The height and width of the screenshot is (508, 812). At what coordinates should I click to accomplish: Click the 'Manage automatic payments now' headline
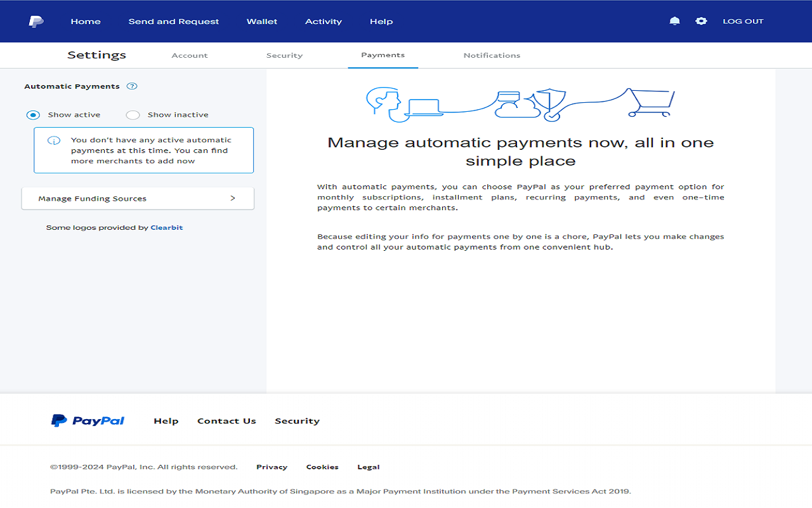[x=521, y=151]
